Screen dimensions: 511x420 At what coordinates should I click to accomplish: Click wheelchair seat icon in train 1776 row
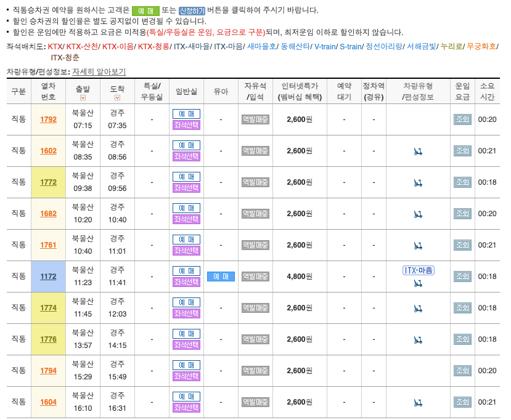(419, 339)
